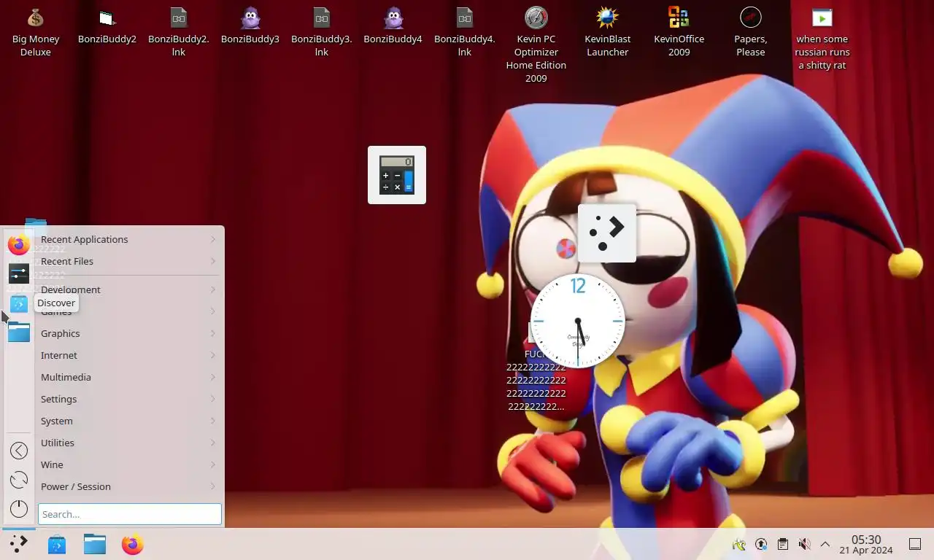
Task: Click the launcher Search field
Action: (130, 514)
